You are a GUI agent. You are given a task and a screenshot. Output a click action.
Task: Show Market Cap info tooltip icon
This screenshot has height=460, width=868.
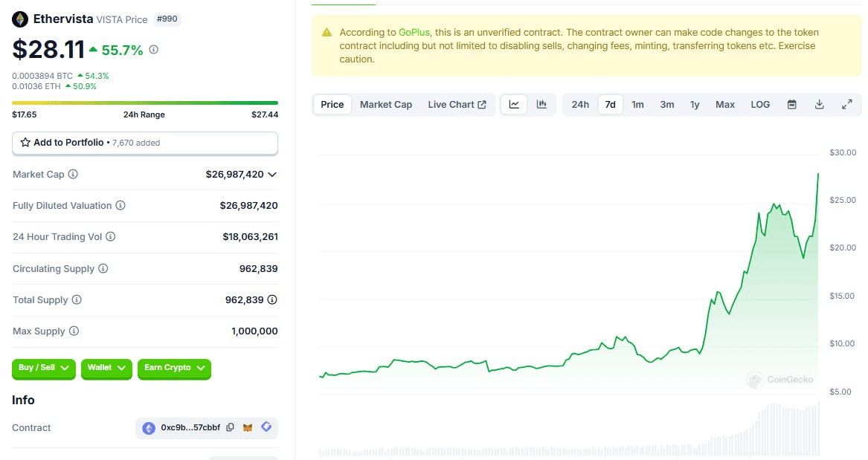coord(73,174)
